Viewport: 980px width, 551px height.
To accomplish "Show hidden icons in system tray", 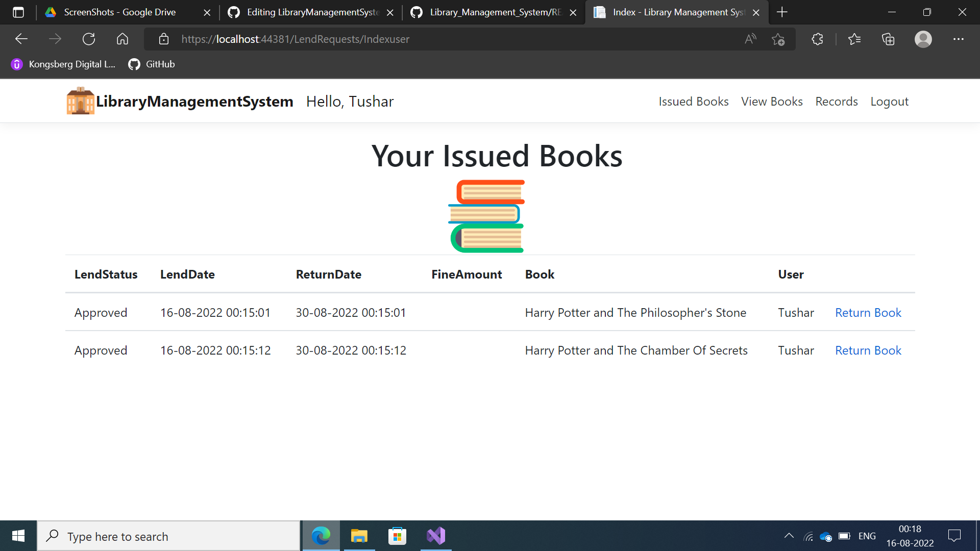I will (789, 536).
